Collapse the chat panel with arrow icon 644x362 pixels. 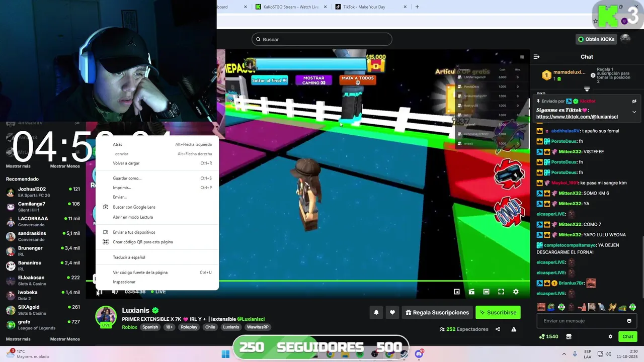point(536,57)
